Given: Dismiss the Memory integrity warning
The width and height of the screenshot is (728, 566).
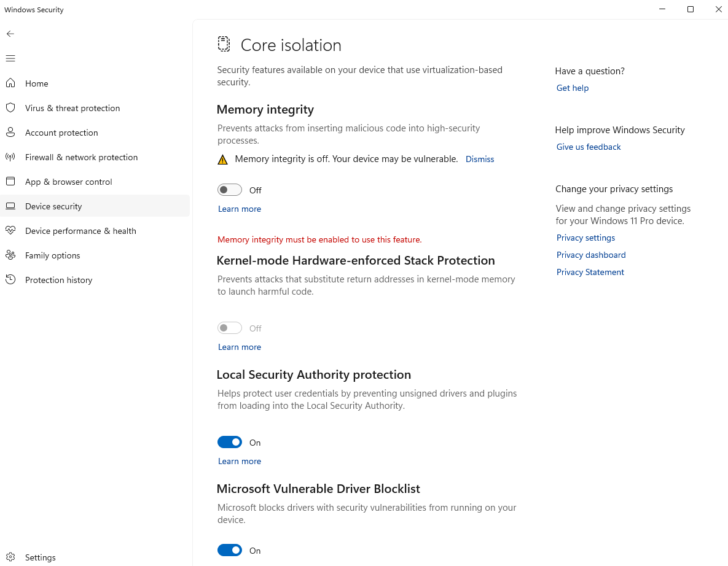Looking at the screenshot, I should (480, 159).
